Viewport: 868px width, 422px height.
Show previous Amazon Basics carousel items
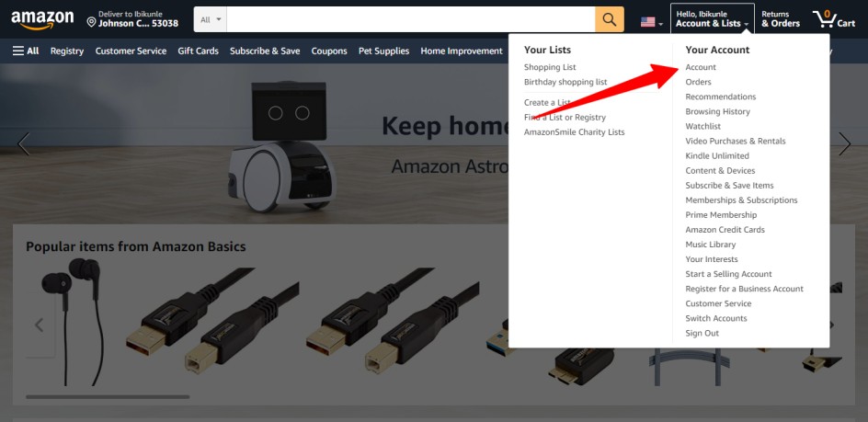pos(40,325)
